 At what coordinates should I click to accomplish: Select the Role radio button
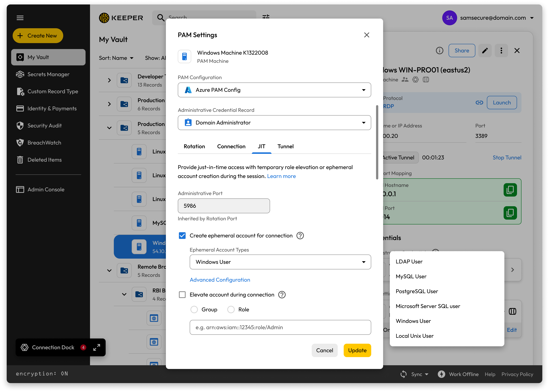click(x=231, y=310)
